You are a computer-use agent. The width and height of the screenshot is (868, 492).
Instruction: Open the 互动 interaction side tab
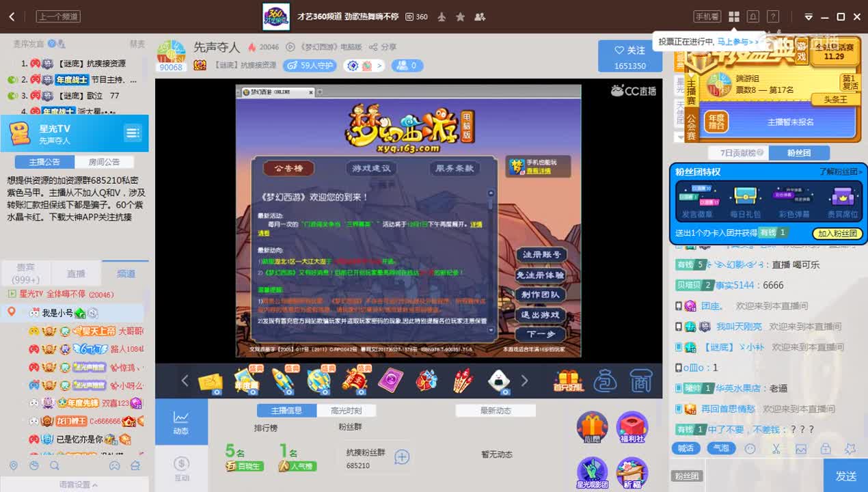click(x=181, y=469)
